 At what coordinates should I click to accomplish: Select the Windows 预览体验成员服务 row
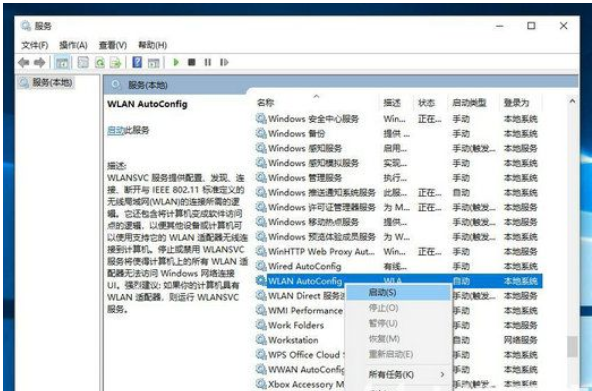[x=399, y=237]
